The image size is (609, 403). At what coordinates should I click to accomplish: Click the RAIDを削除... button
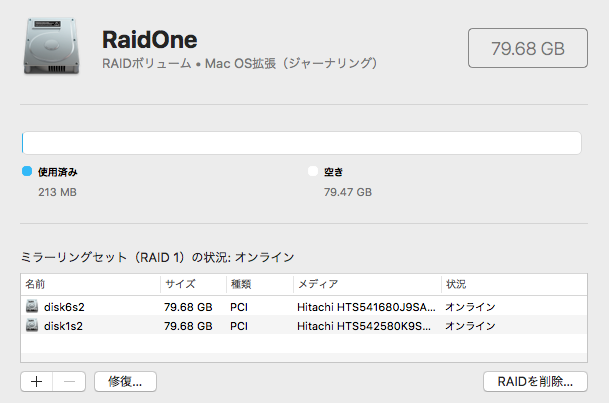click(535, 382)
